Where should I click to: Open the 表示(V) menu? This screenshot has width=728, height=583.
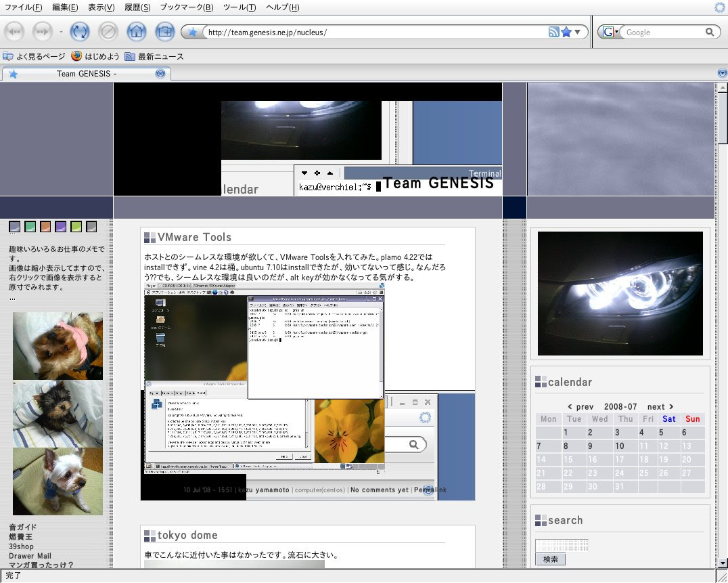coord(101,7)
